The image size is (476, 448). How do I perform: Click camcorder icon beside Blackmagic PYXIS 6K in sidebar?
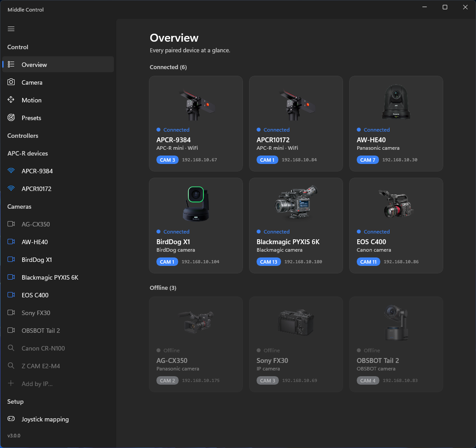click(11, 277)
